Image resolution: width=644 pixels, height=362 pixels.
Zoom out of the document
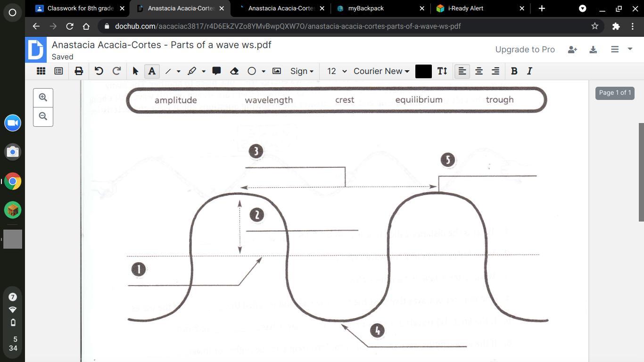coord(43,116)
